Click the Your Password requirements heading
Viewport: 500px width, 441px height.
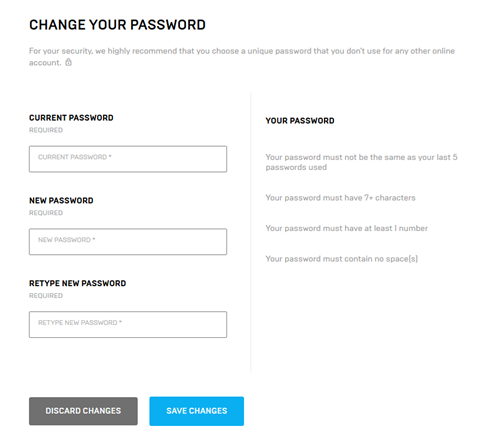point(300,121)
